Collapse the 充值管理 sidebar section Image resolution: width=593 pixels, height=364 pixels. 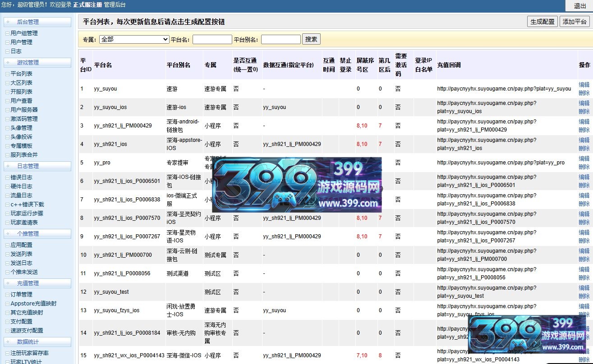37,283
